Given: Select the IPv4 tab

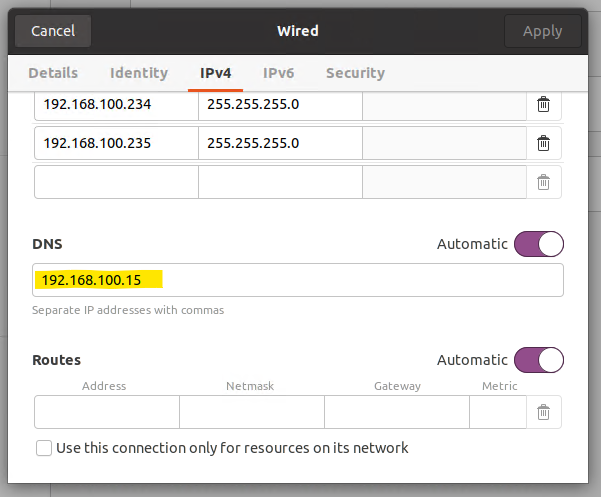Looking at the screenshot, I should pyautogui.click(x=215, y=73).
